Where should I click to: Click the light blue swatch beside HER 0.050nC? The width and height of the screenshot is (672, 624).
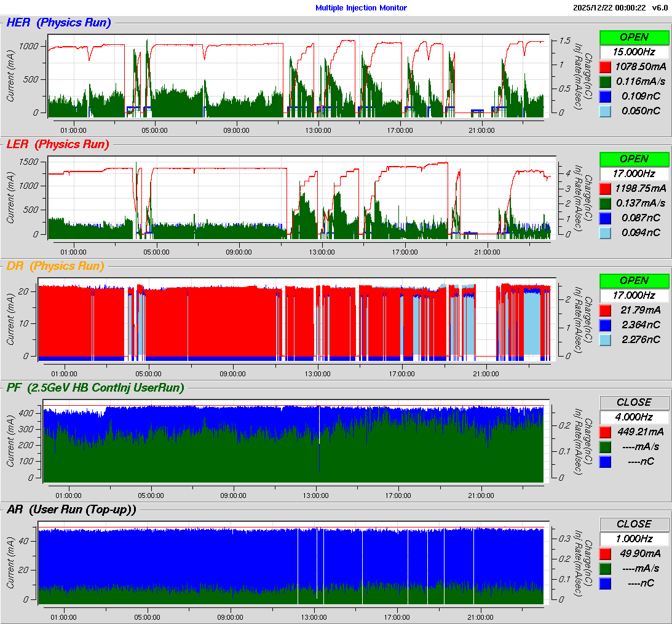pyautogui.click(x=605, y=111)
